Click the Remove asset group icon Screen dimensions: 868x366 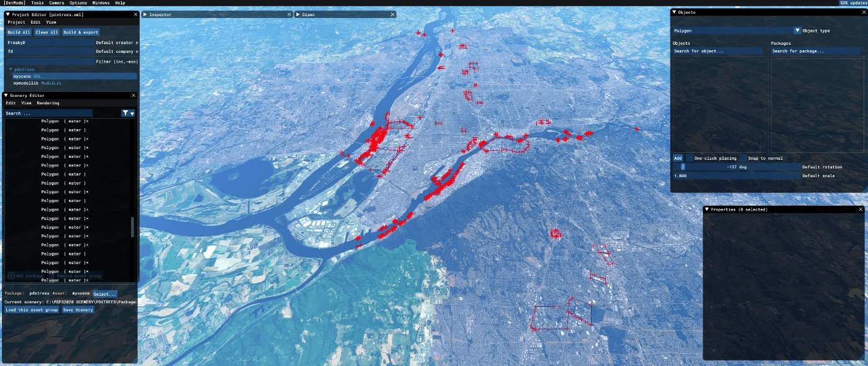coord(52,276)
